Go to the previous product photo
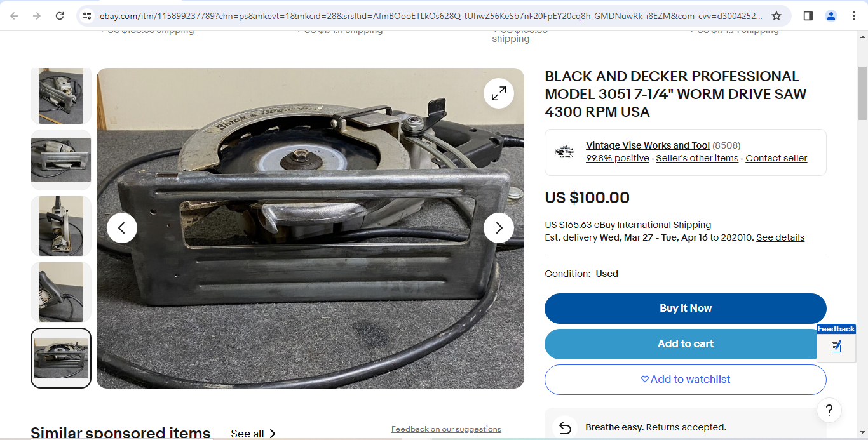The height and width of the screenshot is (440, 868). point(122,228)
